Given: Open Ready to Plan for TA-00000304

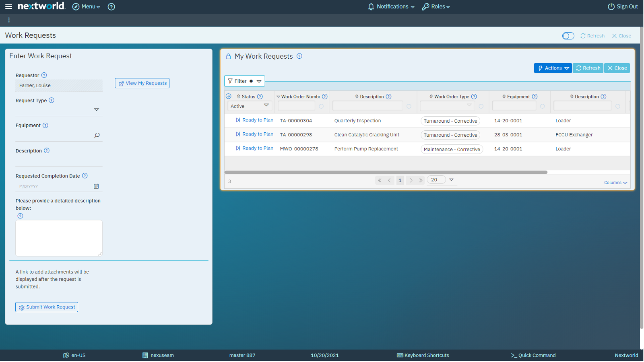Looking at the screenshot, I should 258,120.
